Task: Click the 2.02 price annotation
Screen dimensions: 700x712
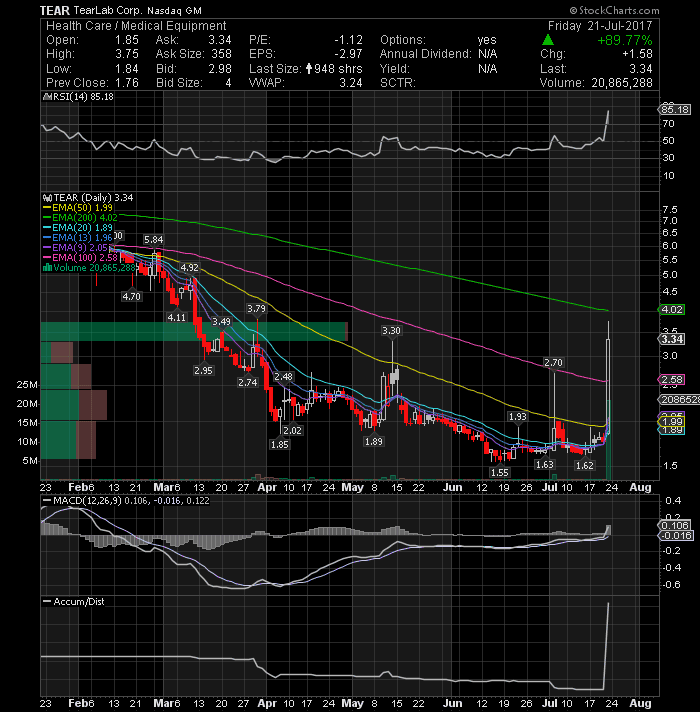Action: (292, 430)
